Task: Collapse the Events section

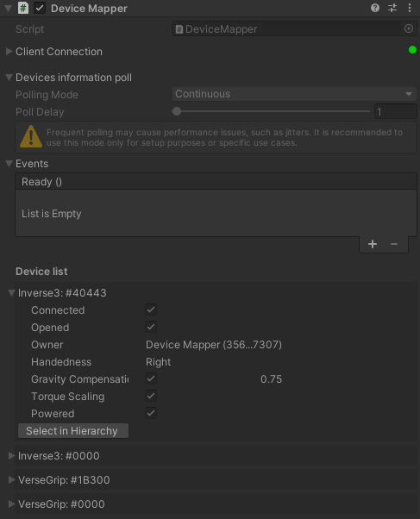Action: (x=9, y=163)
